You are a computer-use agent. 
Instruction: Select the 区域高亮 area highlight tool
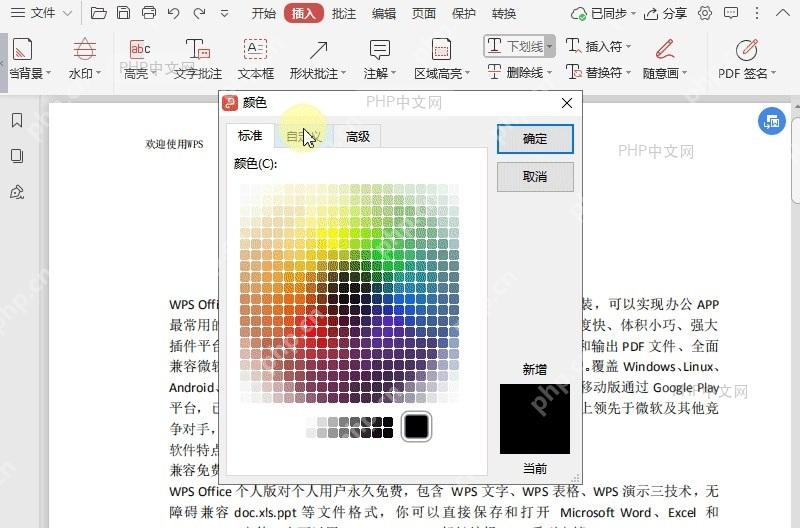441,59
